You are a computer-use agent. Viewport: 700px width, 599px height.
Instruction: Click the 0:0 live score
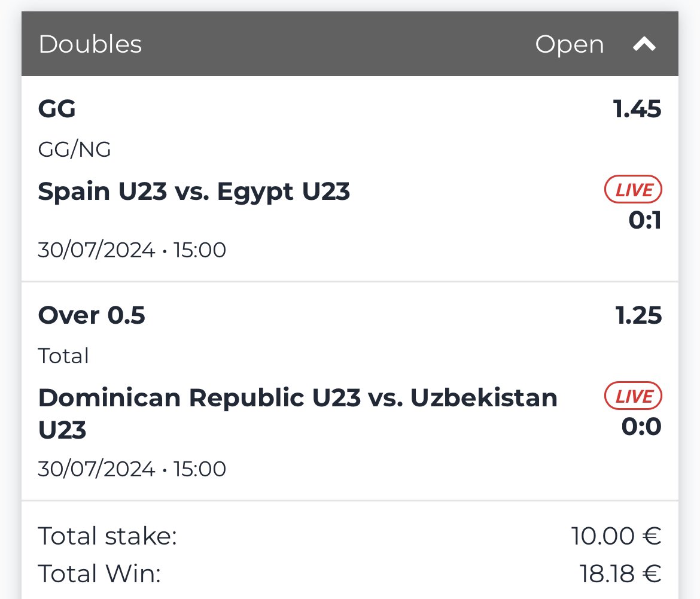pos(641,427)
